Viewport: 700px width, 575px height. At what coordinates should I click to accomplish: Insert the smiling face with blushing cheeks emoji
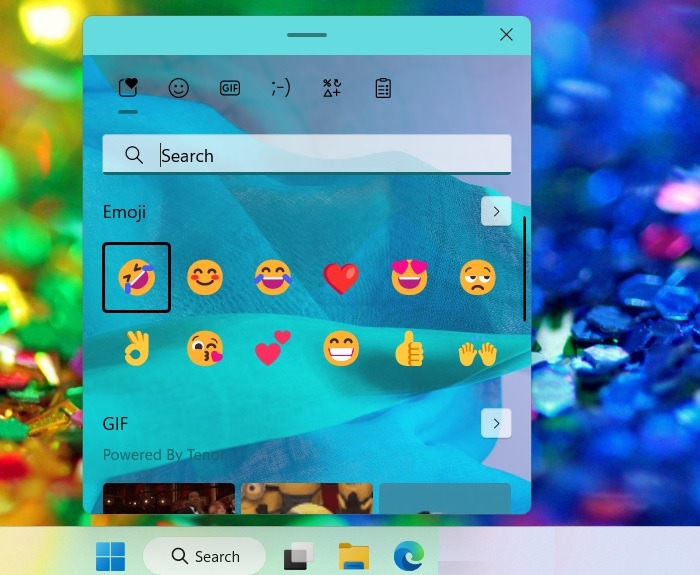[x=204, y=277]
